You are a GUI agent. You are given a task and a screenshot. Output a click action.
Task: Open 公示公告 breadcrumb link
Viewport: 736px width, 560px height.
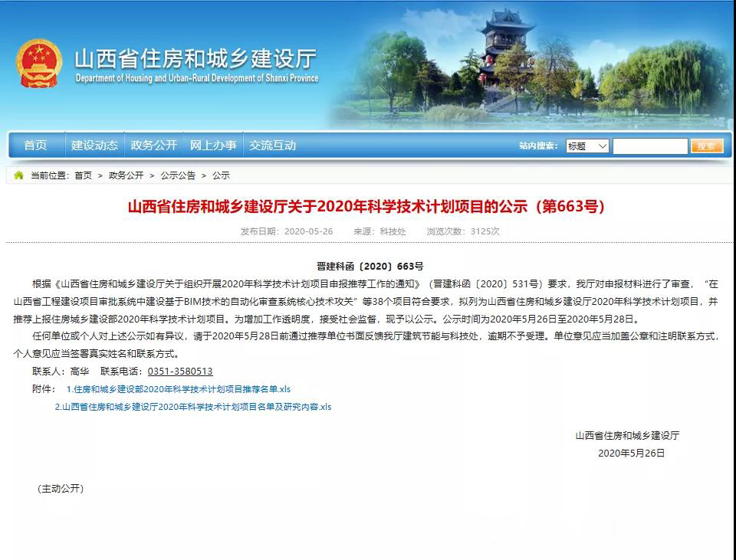[x=178, y=175]
